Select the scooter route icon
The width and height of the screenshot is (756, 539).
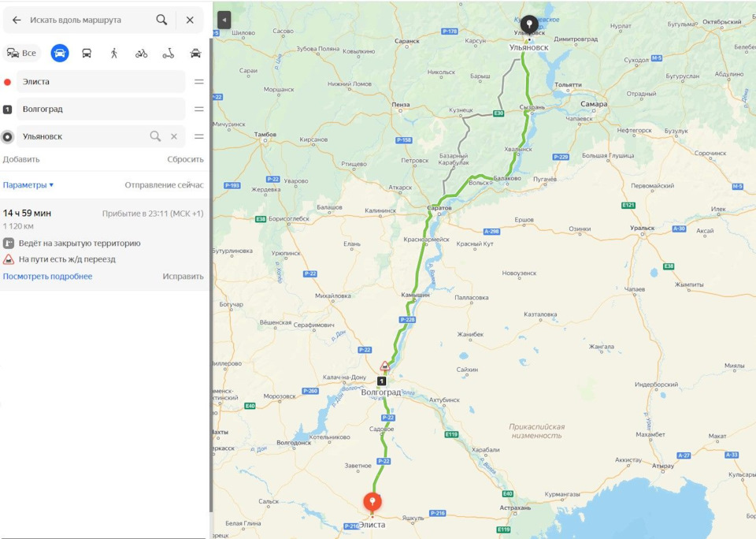point(169,53)
